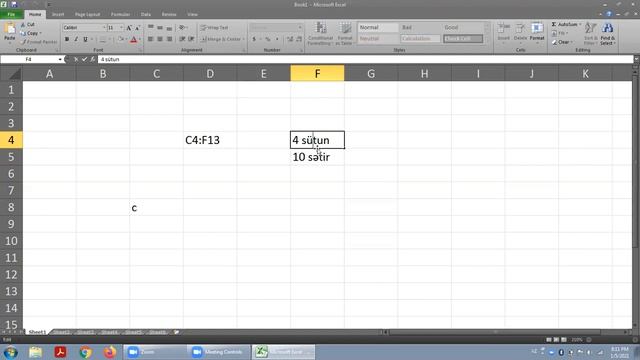640x360 pixels.
Task: Decrease font size with shrink font icon
Action: [x=138, y=28]
